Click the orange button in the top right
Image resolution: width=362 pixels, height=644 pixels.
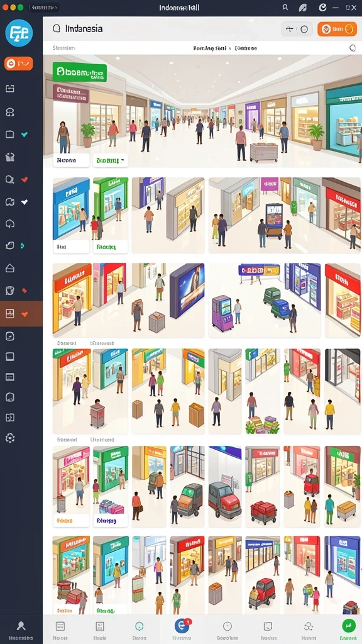click(337, 29)
